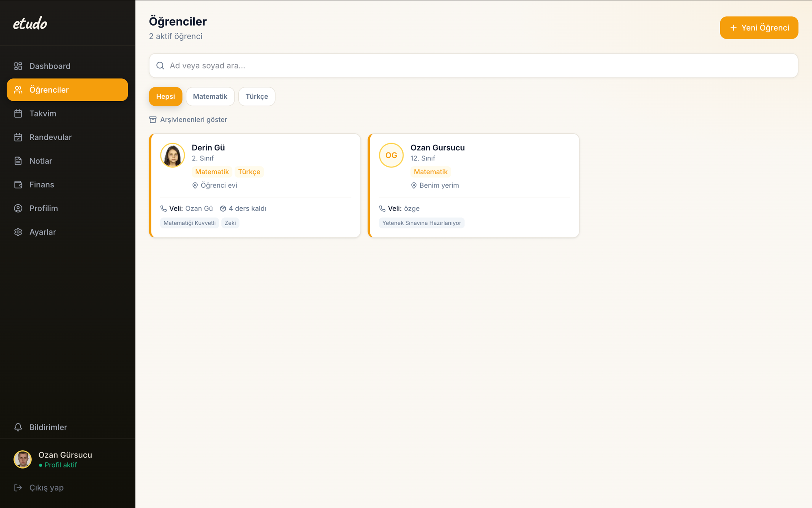Select Öğrenciler in the sidebar

(x=67, y=90)
